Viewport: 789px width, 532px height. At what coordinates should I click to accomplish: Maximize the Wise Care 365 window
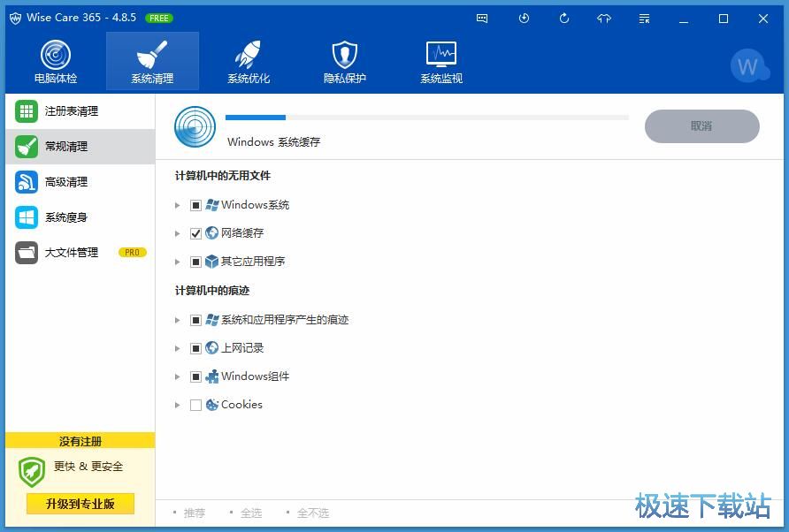pyautogui.click(x=724, y=19)
